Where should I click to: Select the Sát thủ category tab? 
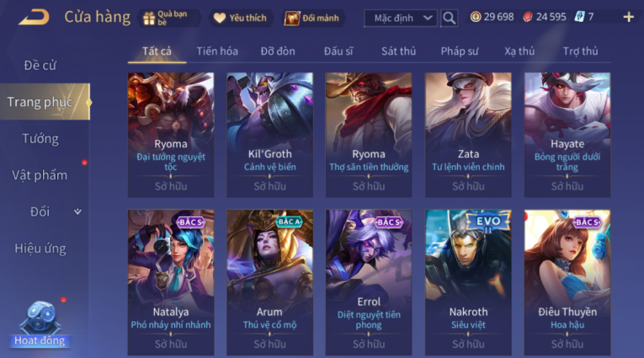(x=398, y=51)
